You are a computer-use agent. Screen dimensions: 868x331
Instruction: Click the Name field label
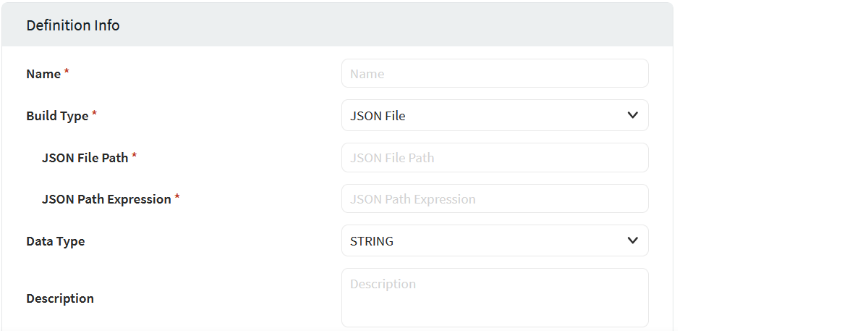pyautogui.click(x=43, y=74)
